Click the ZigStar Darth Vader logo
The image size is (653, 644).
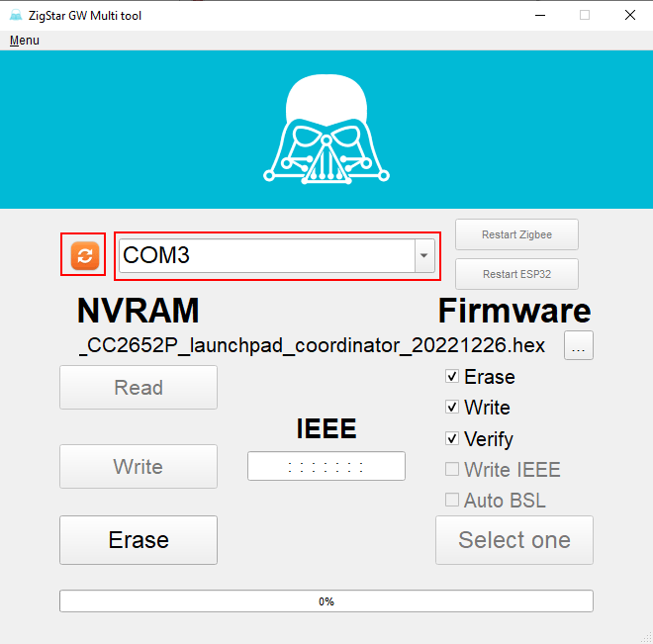pyautogui.click(x=326, y=131)
